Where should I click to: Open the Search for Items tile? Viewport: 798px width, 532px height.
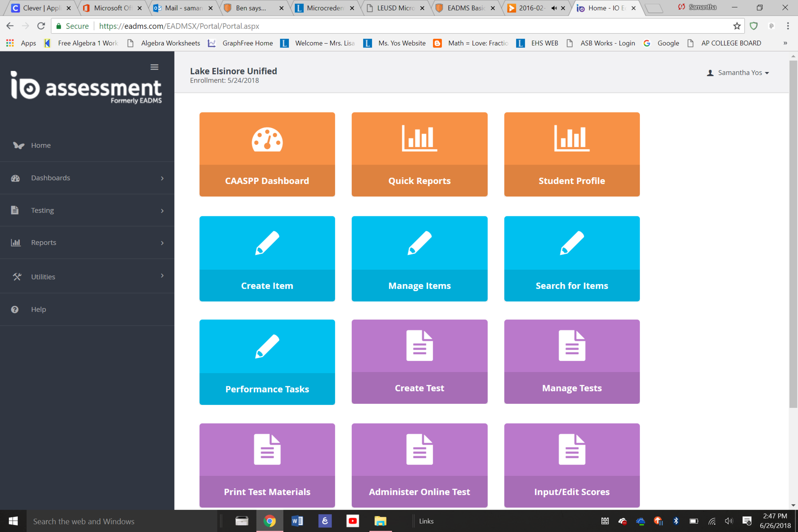point(572,258)
